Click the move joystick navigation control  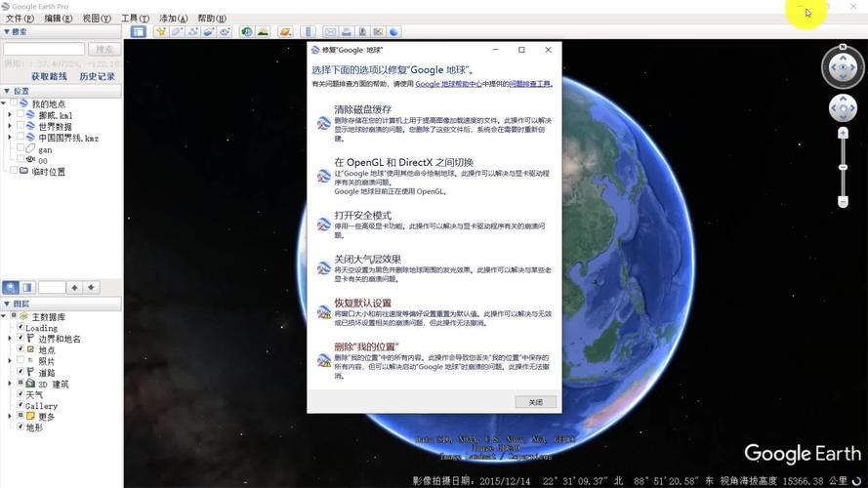[x=843, y=108]
